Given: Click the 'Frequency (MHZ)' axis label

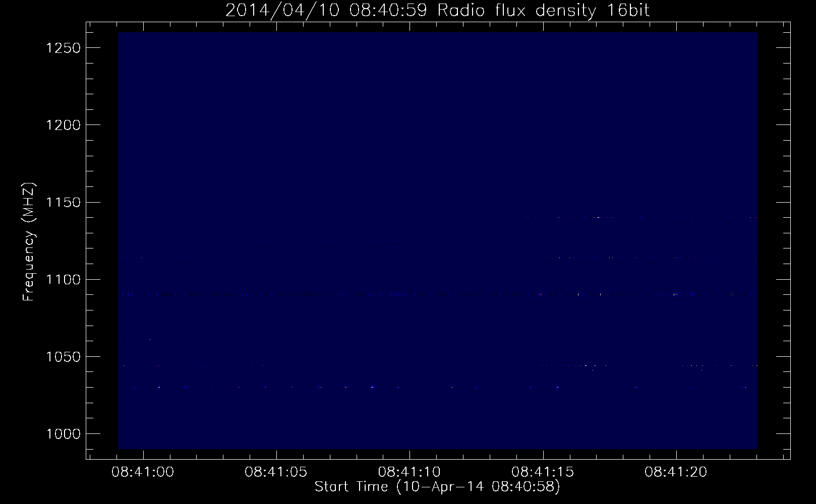Looking at the screenshot, I should [29, 241].
